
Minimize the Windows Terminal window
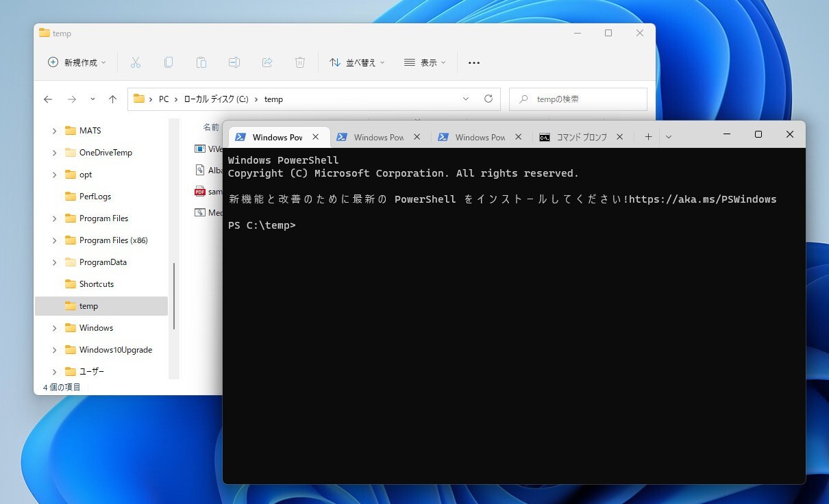727,134
